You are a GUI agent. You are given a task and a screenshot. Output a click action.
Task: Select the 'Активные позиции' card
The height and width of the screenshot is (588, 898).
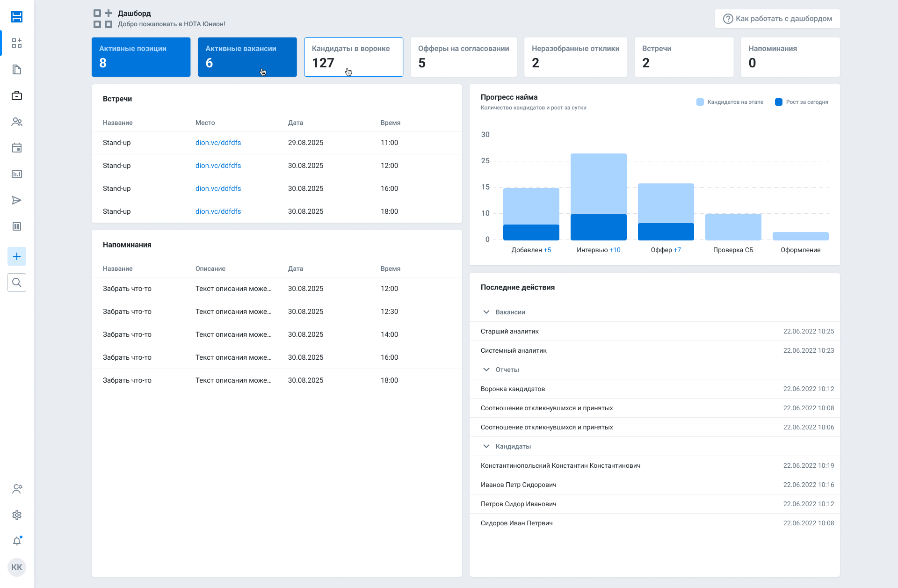click(x=141, y=57)
